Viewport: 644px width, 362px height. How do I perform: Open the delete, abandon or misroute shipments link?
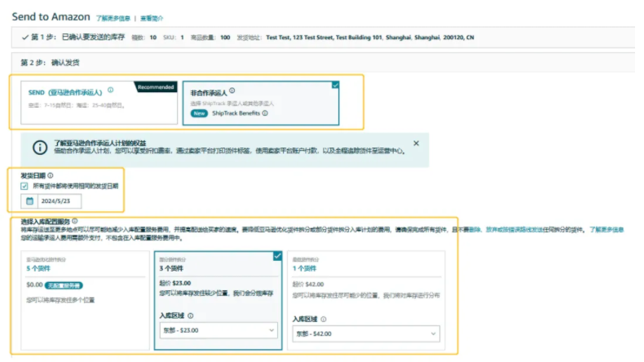pos(506,230)
